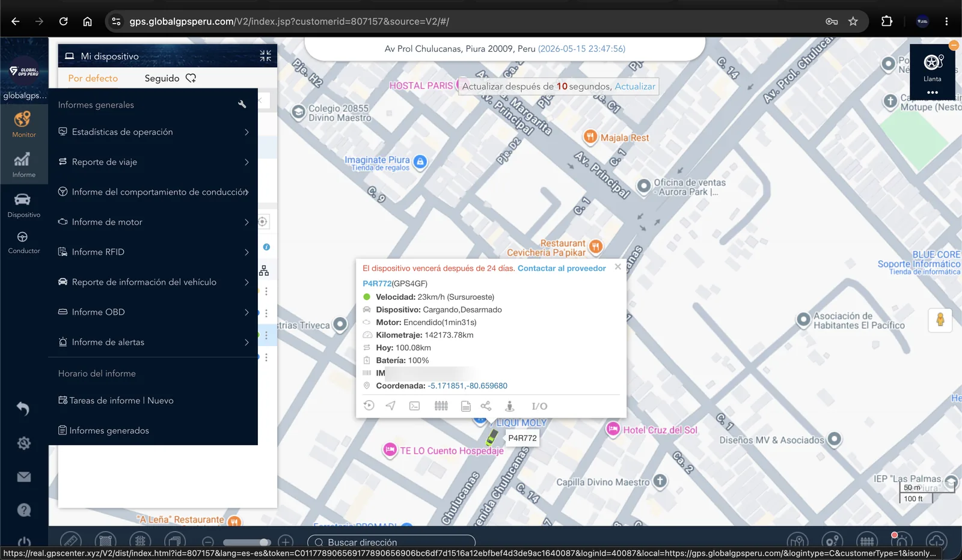Expand Informe de alertas submenu

tap(153, 342)
